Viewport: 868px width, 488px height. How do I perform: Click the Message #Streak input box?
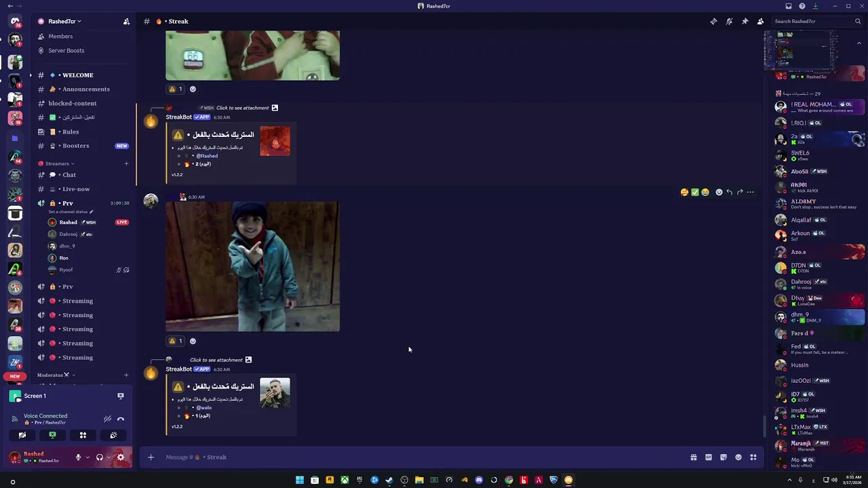click(x=420, y=457)
